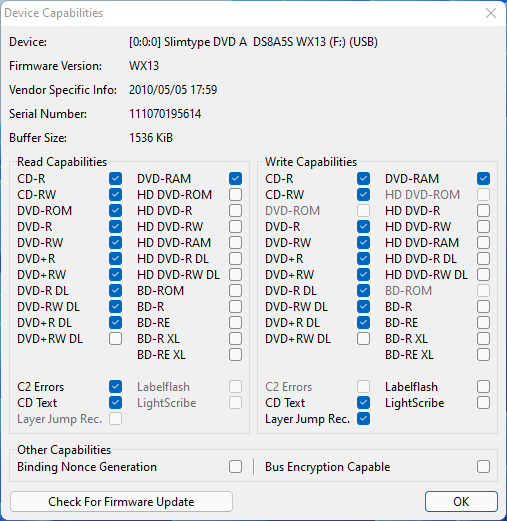507x521 pixels.
Task: Toggle Write LightScribe checkbox
Action: (483, 402)
